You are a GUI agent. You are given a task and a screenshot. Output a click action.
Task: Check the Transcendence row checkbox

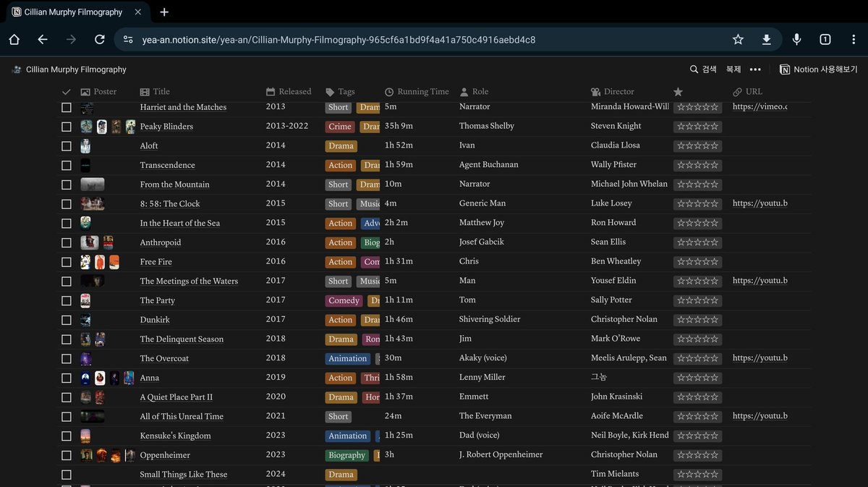coord(67,165)
